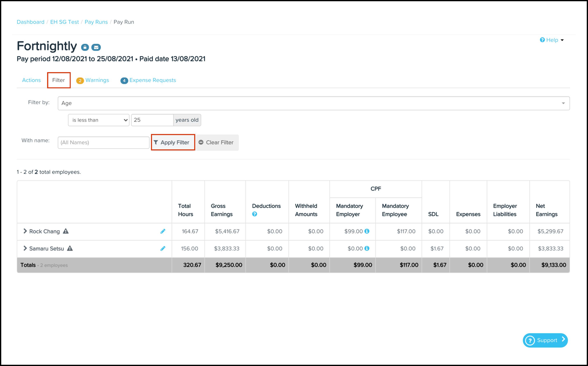Navigate to Pay Runs breadcrumb link
Viewport: 588px width, 366px height.
96,22
